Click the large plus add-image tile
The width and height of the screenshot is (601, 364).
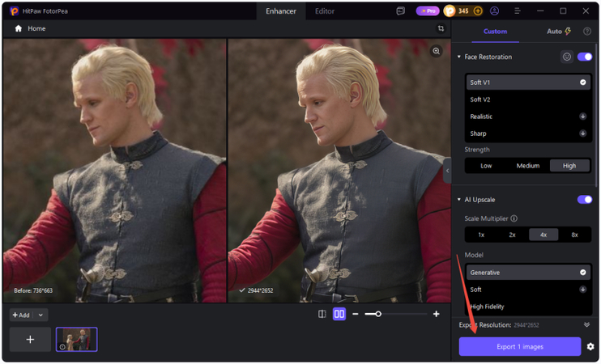(30, 340)
